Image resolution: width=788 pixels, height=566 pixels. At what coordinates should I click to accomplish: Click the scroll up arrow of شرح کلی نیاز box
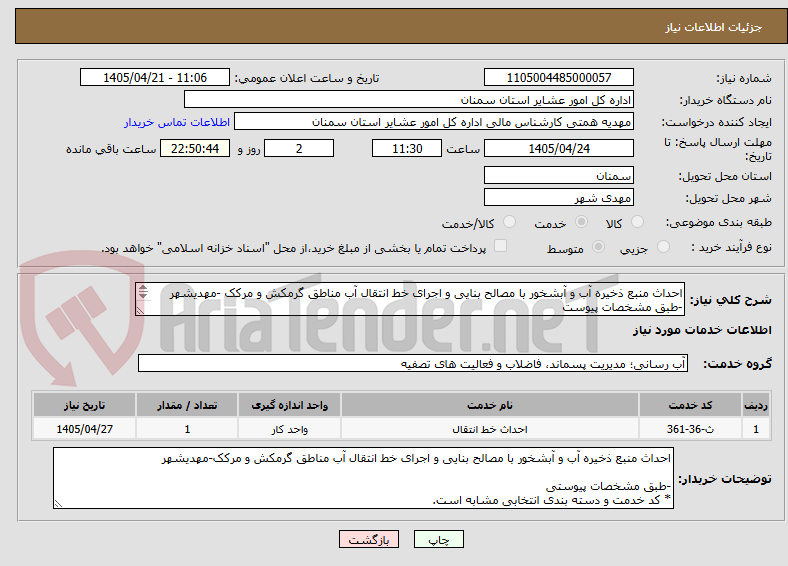point(143,288)
